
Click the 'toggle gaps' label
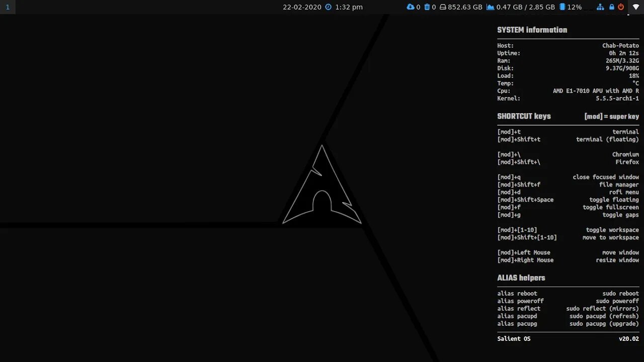coord(620,215)
